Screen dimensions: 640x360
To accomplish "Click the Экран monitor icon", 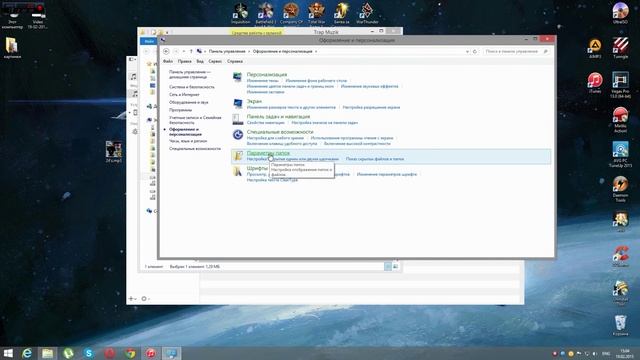I will (238, 104).
